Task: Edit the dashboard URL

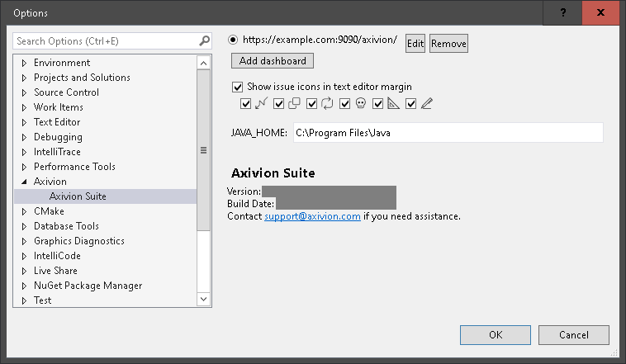Action: (415, 44)
